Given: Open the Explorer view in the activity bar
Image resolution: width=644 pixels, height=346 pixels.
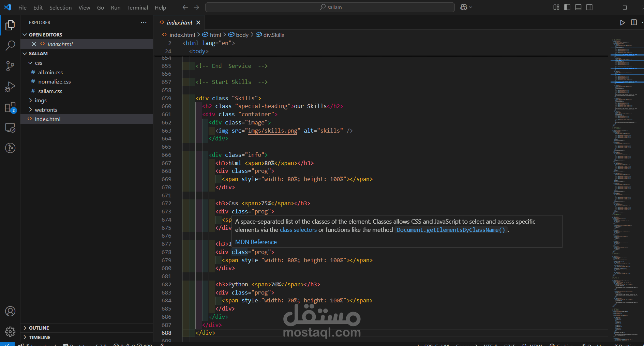Looking at the screenshot, I should 10,25.
